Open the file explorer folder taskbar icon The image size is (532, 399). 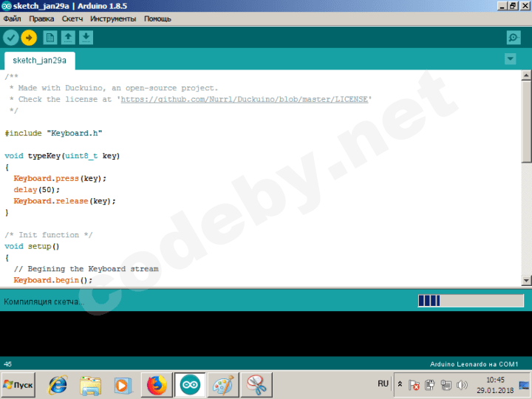(90, 385)
